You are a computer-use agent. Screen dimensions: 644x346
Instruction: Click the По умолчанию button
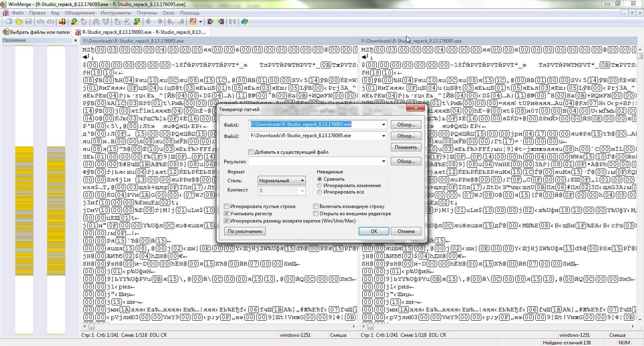245,231
